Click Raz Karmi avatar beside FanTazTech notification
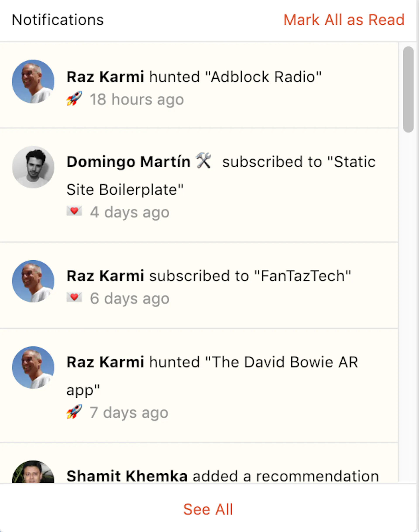Screen dimensions: 419x532 click(x=33, y=281)
